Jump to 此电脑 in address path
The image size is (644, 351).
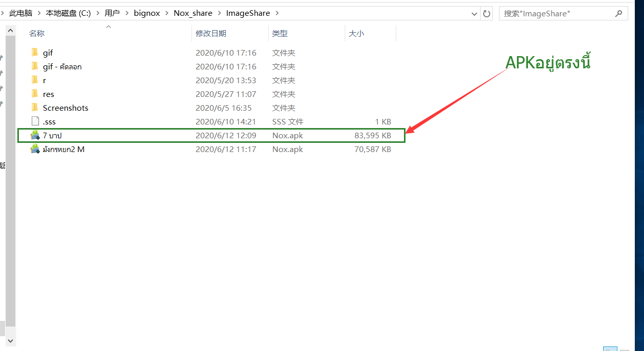point(20,13)
